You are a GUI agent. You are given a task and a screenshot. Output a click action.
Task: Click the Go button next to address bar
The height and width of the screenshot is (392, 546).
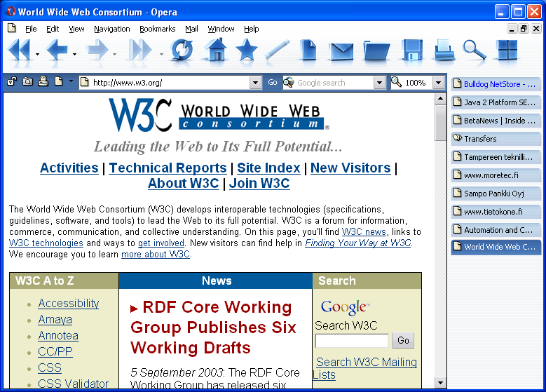273,82
